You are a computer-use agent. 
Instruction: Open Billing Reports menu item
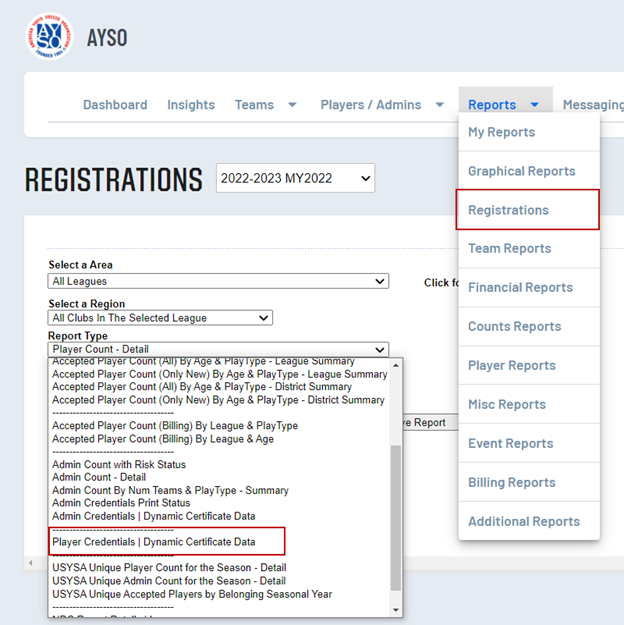511,482
